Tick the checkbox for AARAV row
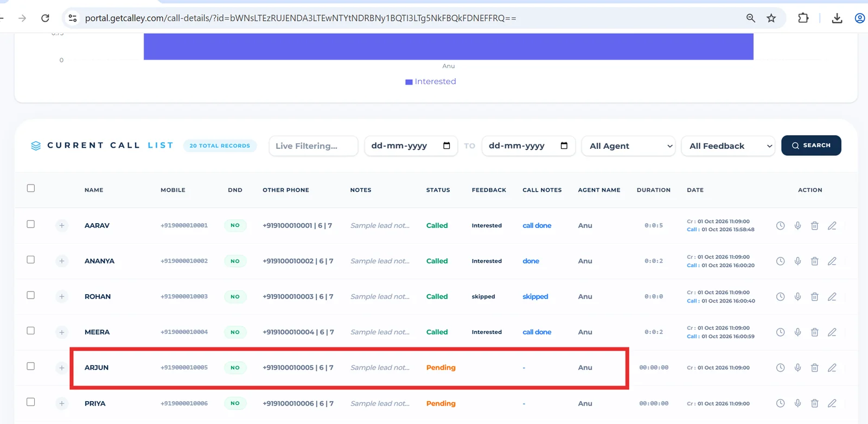This screenshot has height=424, width=868. point(31,224)
